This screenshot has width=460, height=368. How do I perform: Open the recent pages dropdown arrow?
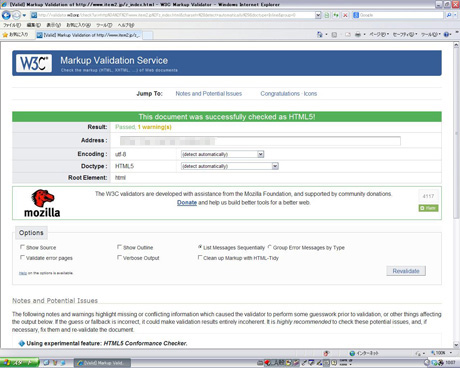pyautogui.click(x=24, y=15)
